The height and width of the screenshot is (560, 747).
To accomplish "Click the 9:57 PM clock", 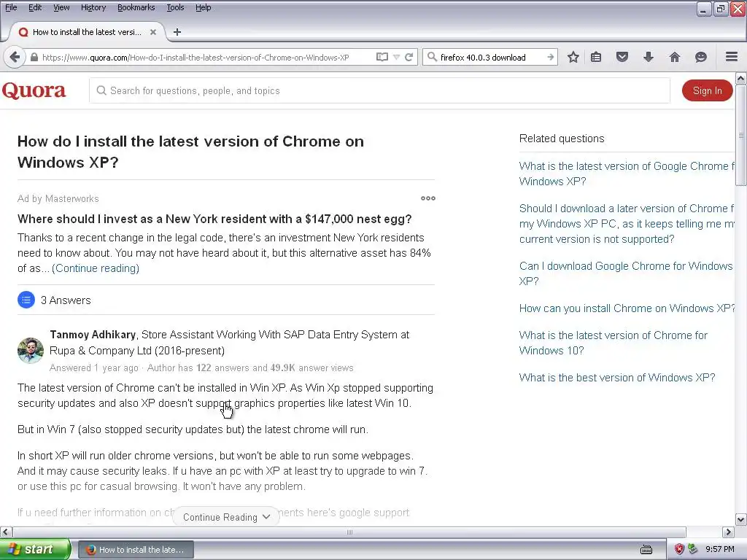I will [x=719, y=549].
